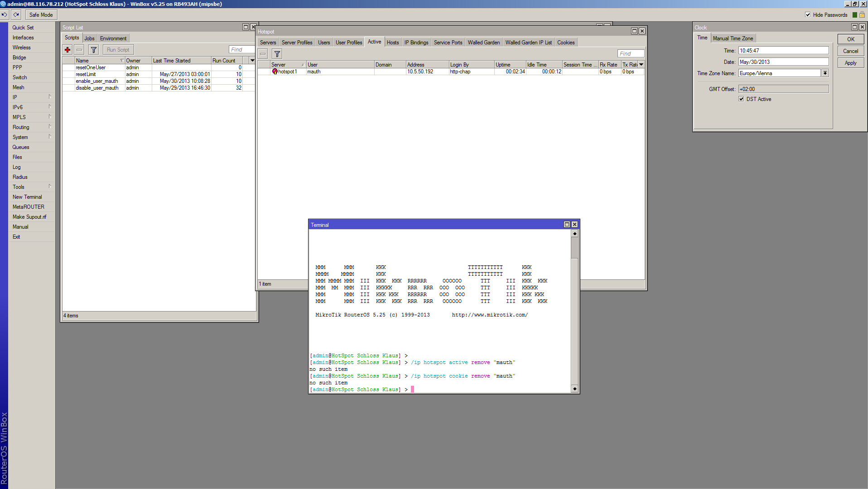Remove active hotspot entry with minus icon
Viewport: 868px width, 489px height.
coord(263,54)
